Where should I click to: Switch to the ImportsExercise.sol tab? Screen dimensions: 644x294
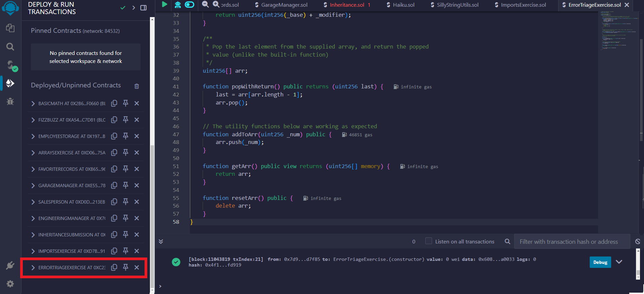(520, 5)
